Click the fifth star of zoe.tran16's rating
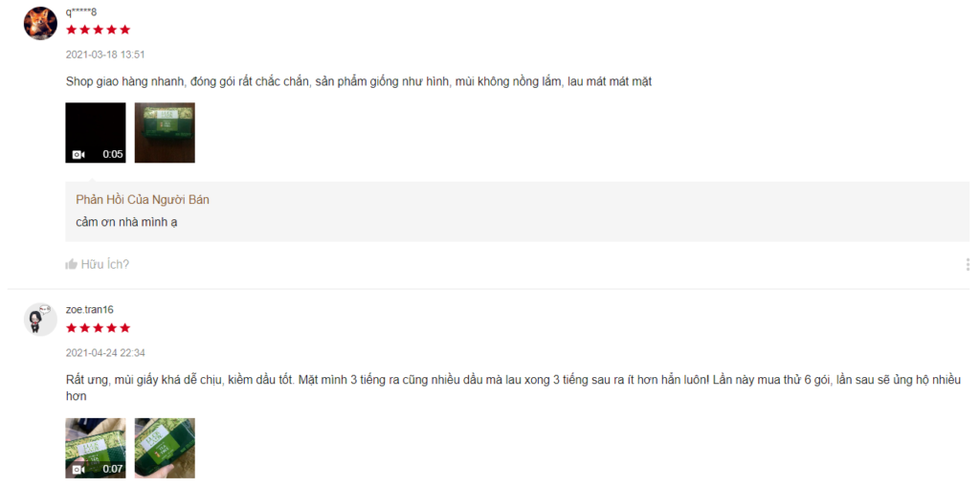Image resolution: width=980 pixels, height=488 pixels. (x=125, y=328)
